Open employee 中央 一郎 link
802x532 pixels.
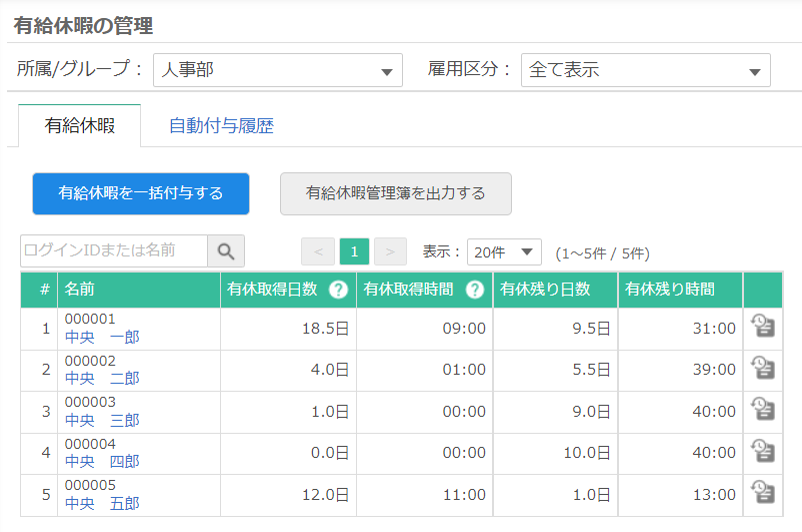[x=102, y=337]
